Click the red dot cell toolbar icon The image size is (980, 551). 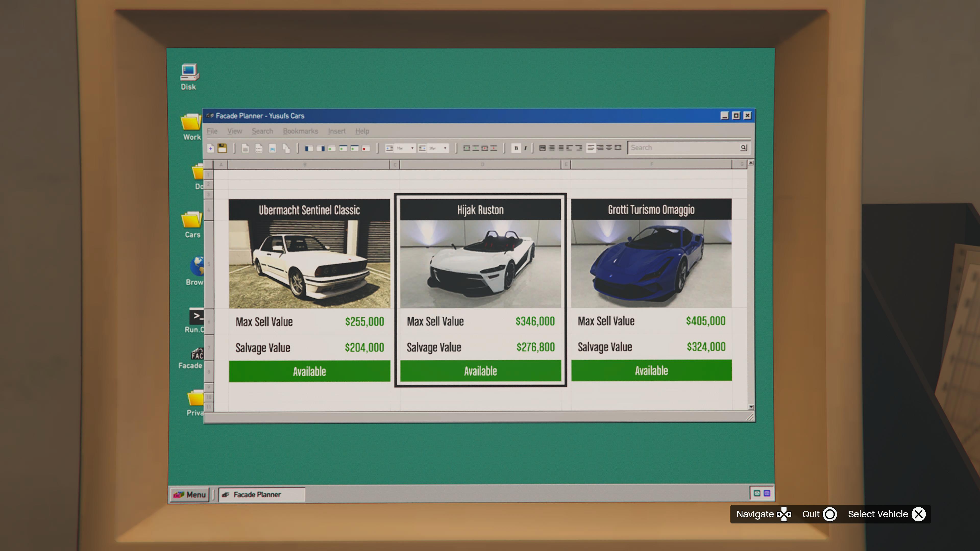(x=366, y=148)
